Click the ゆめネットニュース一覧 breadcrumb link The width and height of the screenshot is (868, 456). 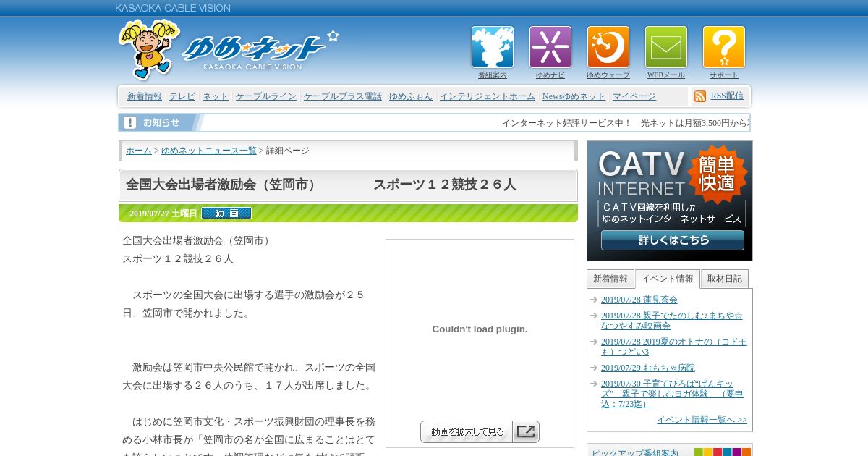click(x=209, y=151)
